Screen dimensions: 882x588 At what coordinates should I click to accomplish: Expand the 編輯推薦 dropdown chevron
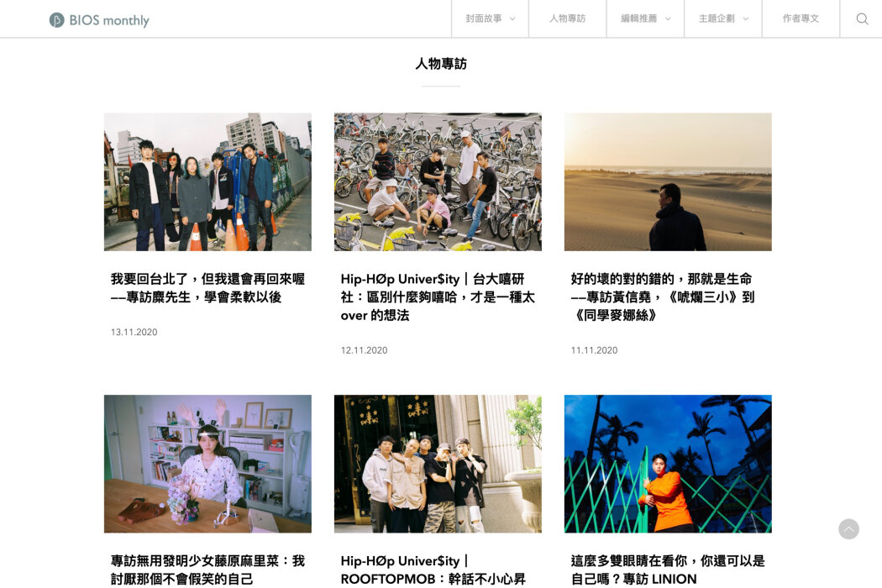coord(668,19)
